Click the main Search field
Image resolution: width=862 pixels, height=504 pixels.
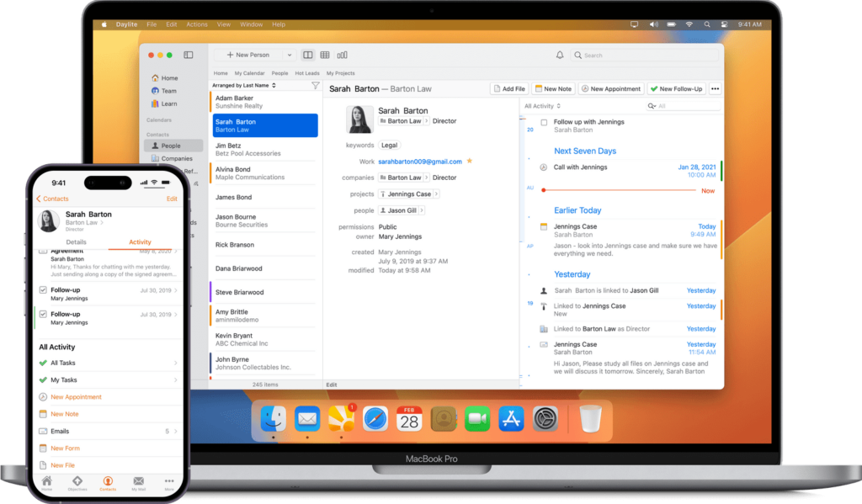pos(645,55)
